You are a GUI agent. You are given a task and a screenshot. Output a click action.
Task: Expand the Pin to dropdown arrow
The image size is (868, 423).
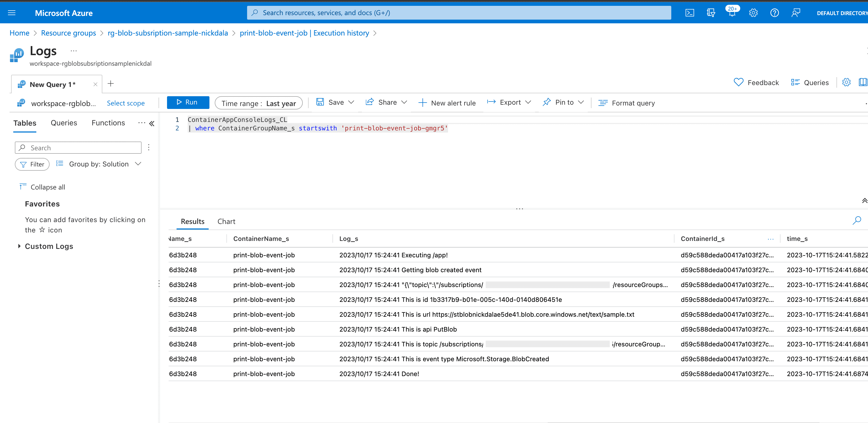tap(581, 102)
